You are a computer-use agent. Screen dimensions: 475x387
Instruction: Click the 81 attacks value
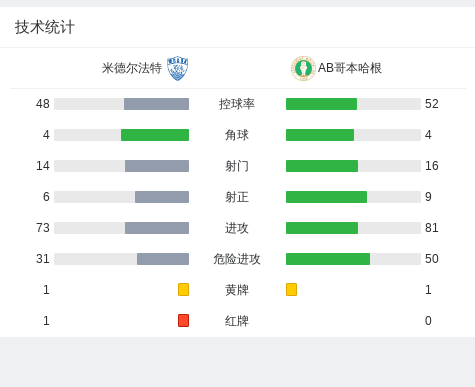coord(432,228)
